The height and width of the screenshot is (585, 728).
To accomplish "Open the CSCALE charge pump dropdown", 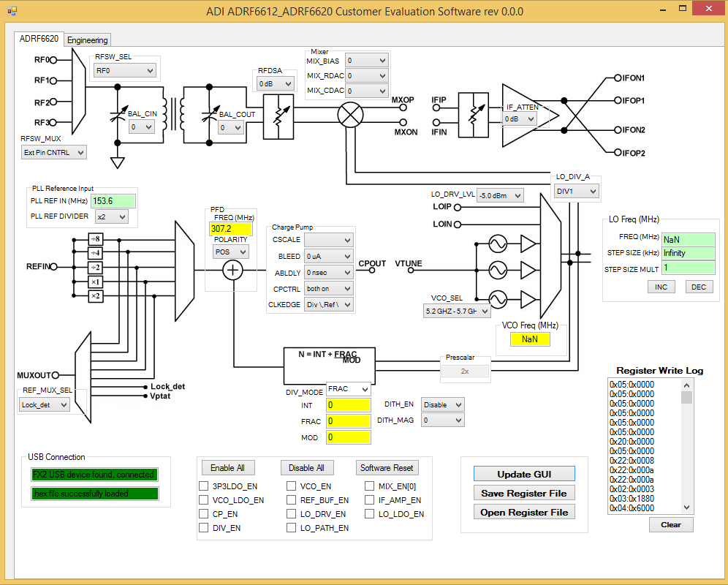I will pos(329,240).
